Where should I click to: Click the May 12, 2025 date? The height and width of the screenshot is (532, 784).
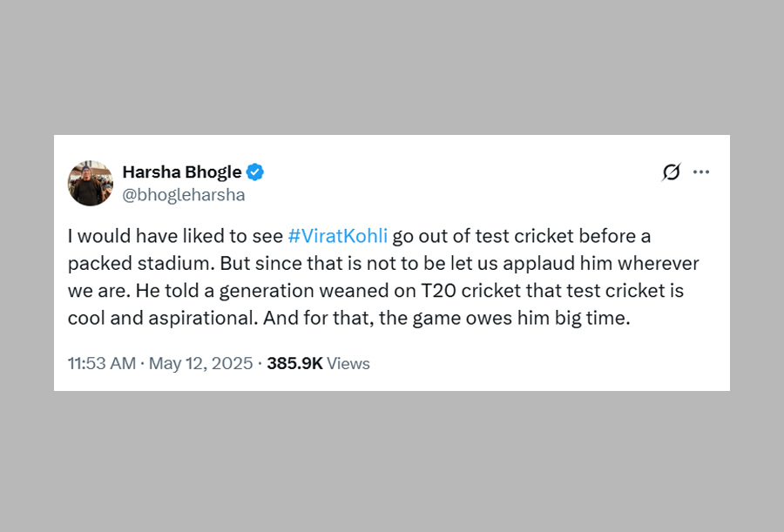tap(200, 364)
